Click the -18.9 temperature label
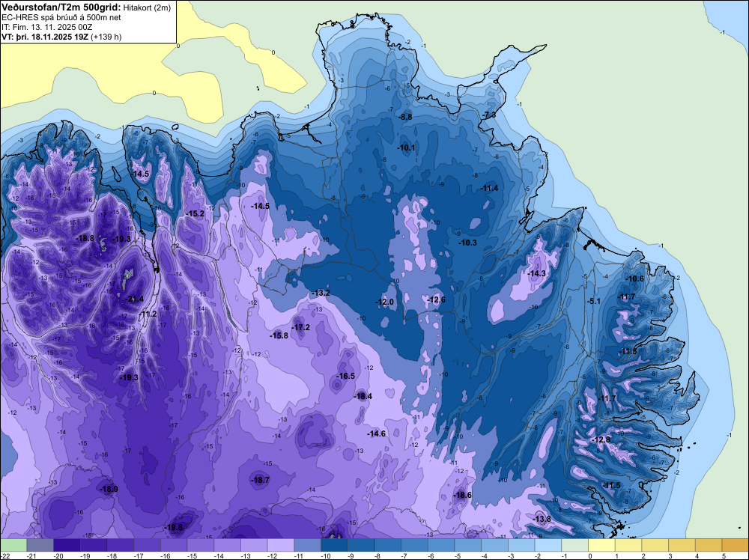 (109, 490)
